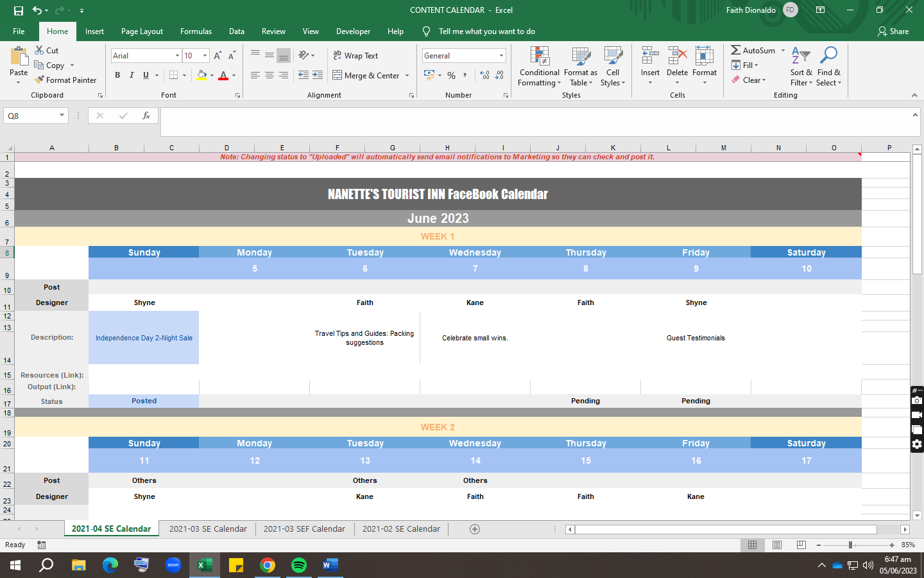Click the Share button

(893, 31)
